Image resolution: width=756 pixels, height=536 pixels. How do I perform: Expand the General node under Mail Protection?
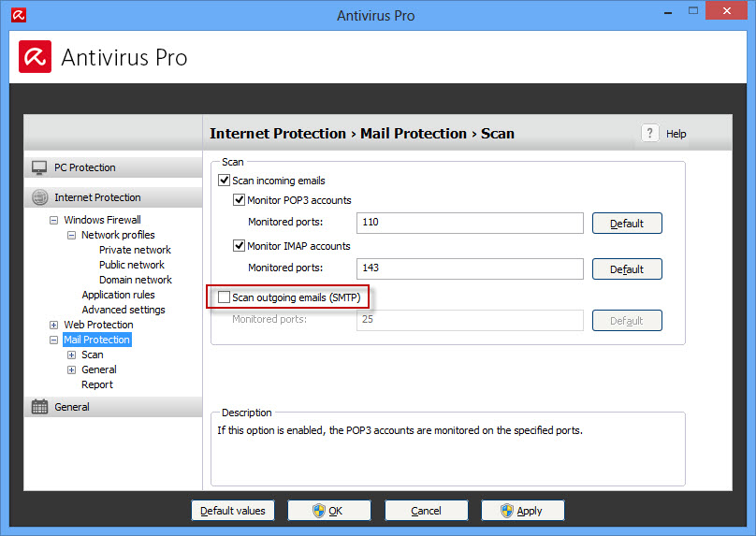(x=71, y=369)
